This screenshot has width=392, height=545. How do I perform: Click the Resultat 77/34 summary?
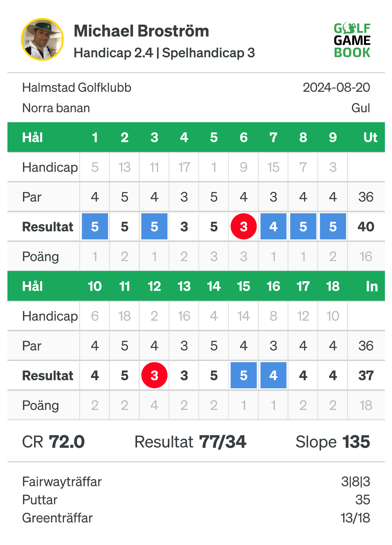(190, 442)
